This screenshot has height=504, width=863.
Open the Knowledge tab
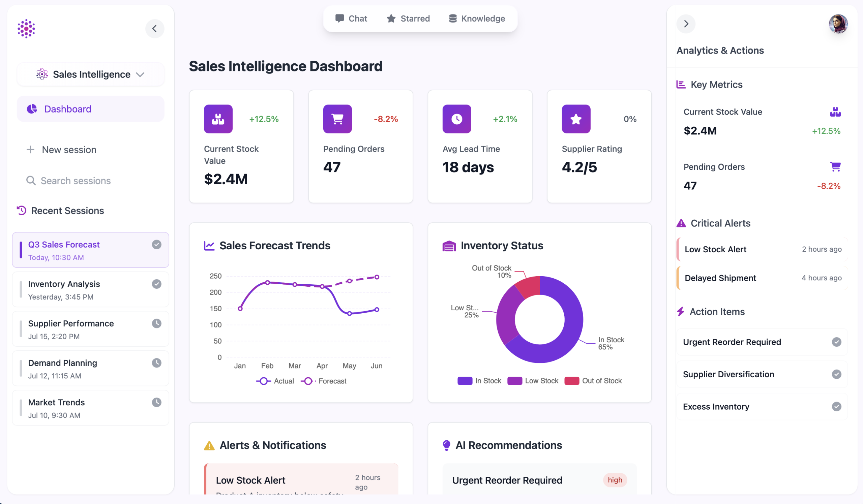click(477, 19)
